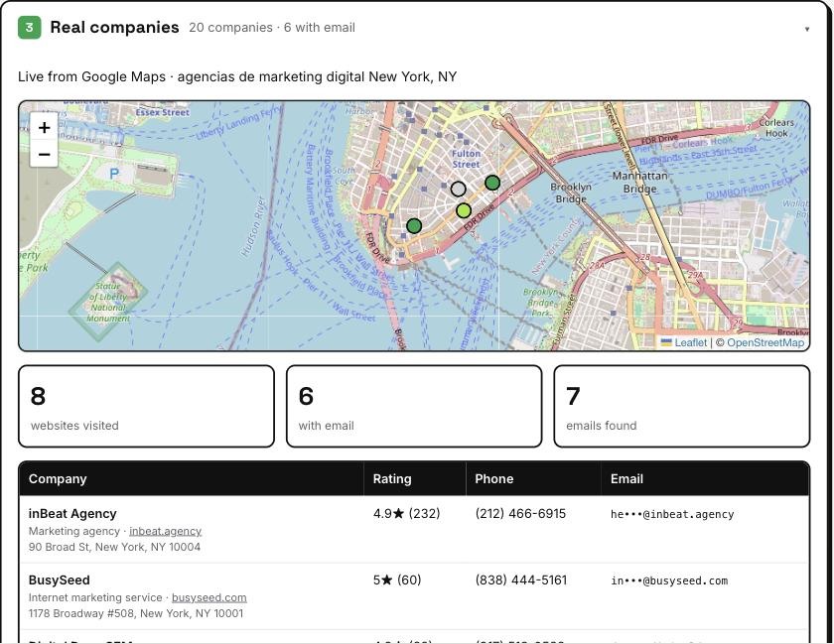The width and height of the screenshot is (834, 644).
Task: Click the Statue of Liberty map label
Action: point(108,302)
